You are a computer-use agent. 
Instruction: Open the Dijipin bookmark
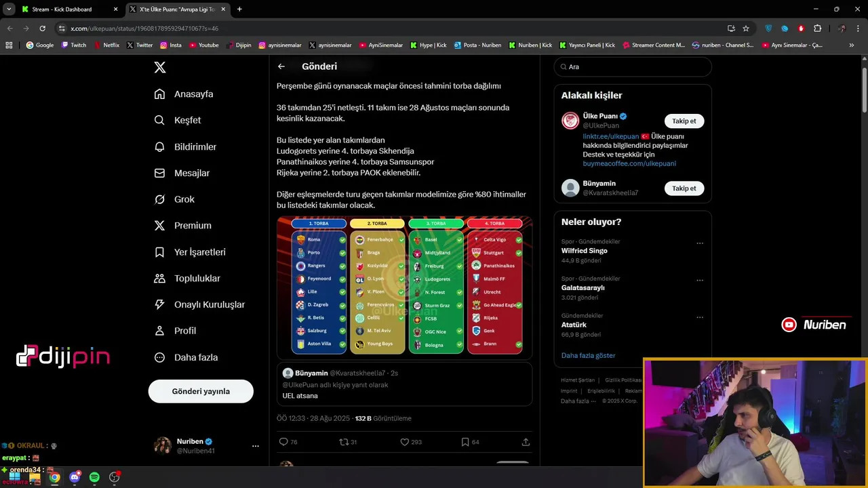[x=239, y=45]
